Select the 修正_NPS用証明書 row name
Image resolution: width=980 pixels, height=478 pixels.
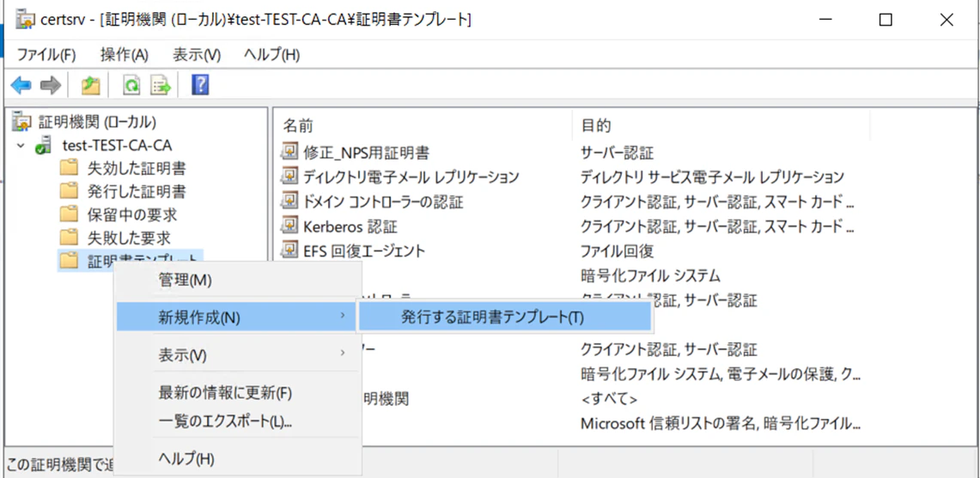tap(366, 153)
